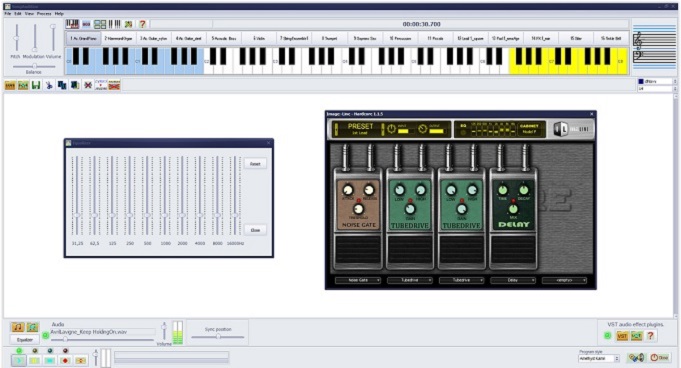The image size is (681, 368).
Task: Click the first orange VST plugin icon
Action: coord(622,336)
